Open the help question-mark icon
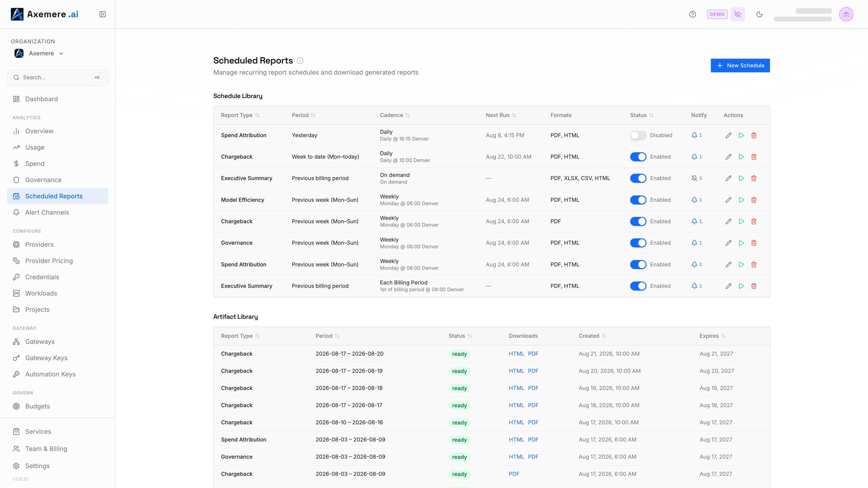 click(692, 14)
